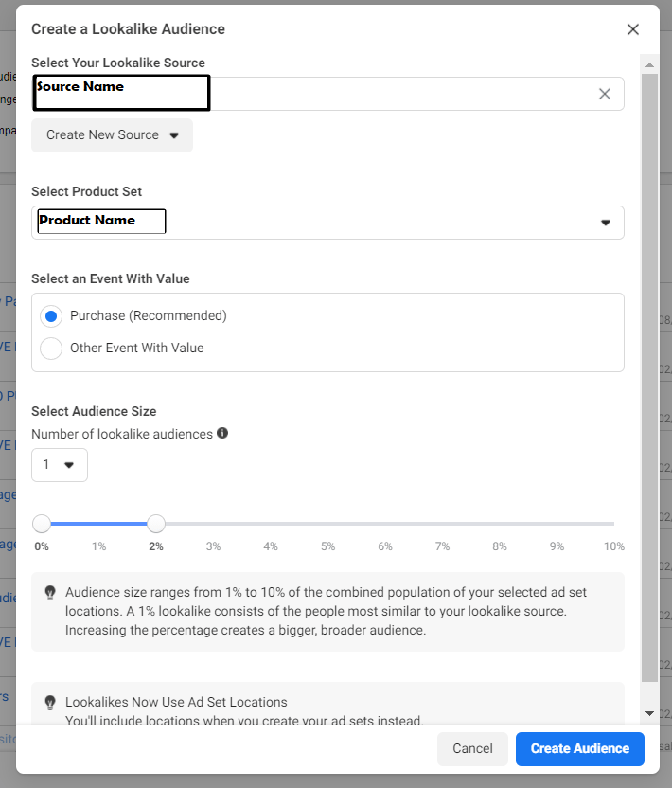Click the 0% slider handle

(42, 524)
